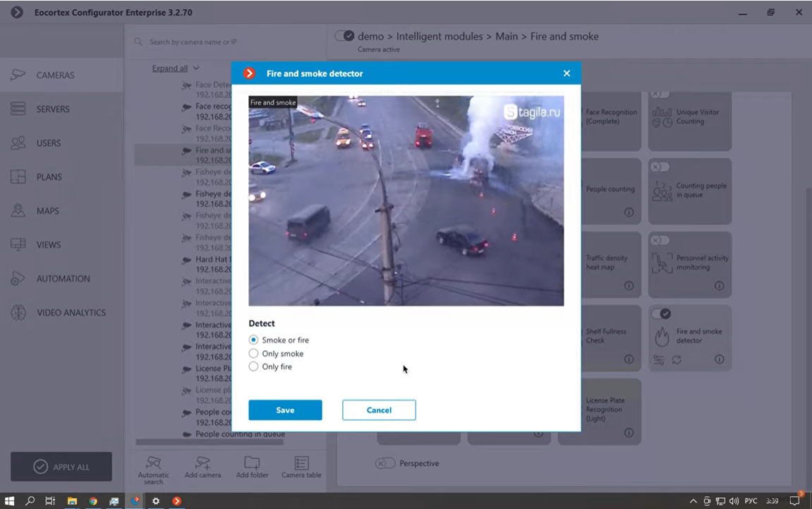
Task: Open Fire and smoke detector settings icon
Action: (x=659, y=359)
